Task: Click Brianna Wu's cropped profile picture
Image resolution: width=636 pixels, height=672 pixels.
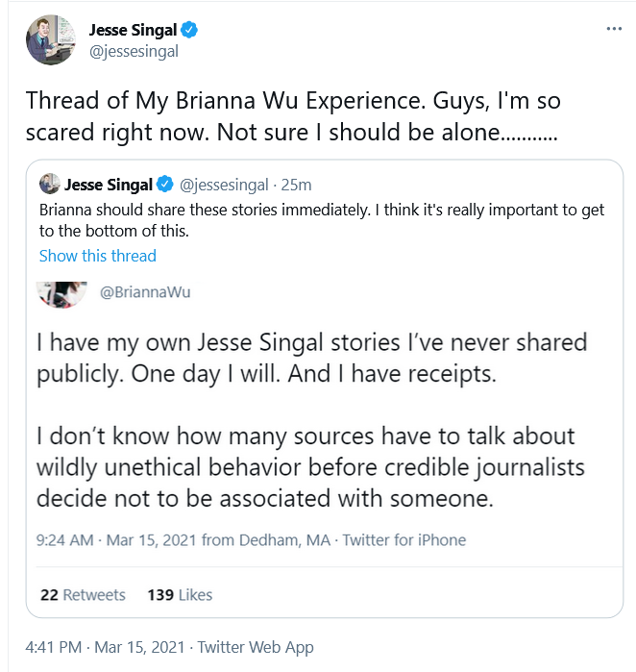Action: pyautogui.click(x=62, y=294)
